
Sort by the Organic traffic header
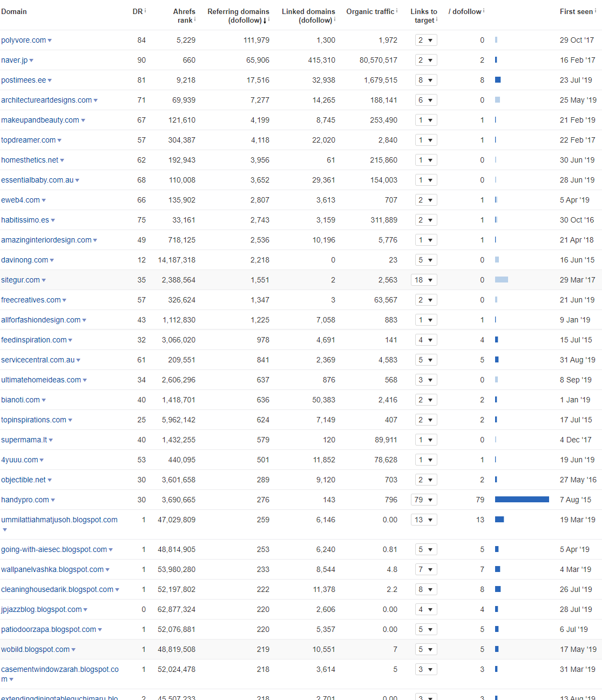click(370, 11)
